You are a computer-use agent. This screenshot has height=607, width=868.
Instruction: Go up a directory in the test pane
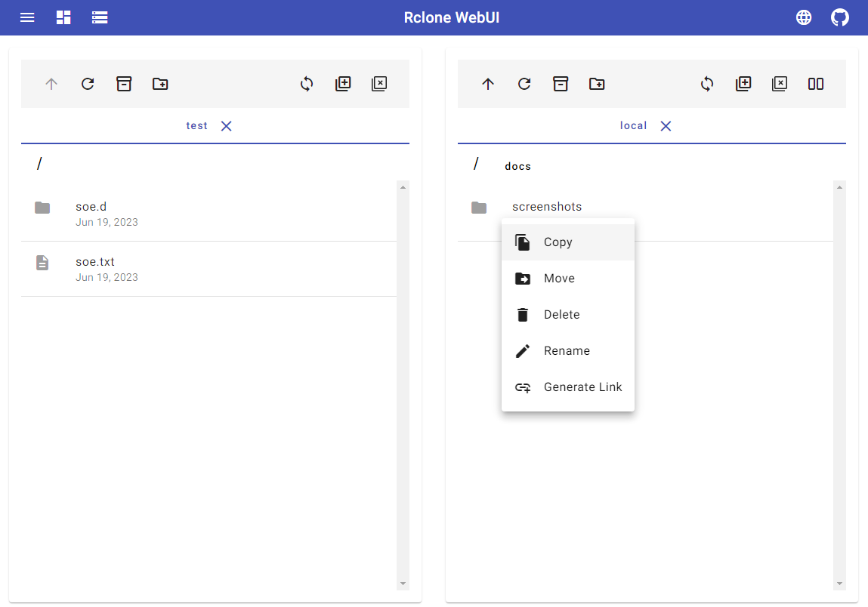[51, 84]
